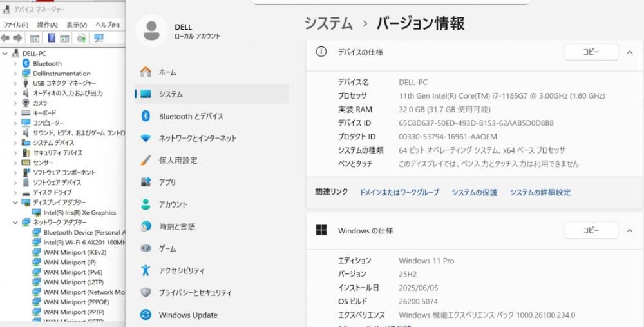Select Intel(R) Wi-Fi 6 AX201 adapter
This screenshot has height=327, width=644.
click(x=84, y=243)
